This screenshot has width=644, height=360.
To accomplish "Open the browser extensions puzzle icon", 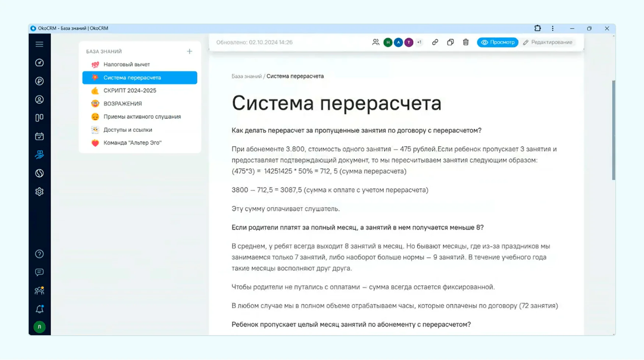I will click(538, 28).
